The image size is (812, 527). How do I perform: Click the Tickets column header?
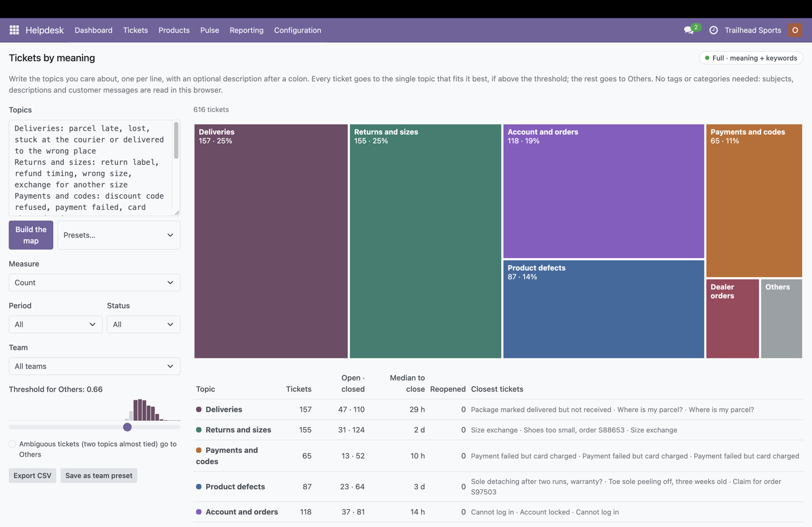tap(299, 389)
